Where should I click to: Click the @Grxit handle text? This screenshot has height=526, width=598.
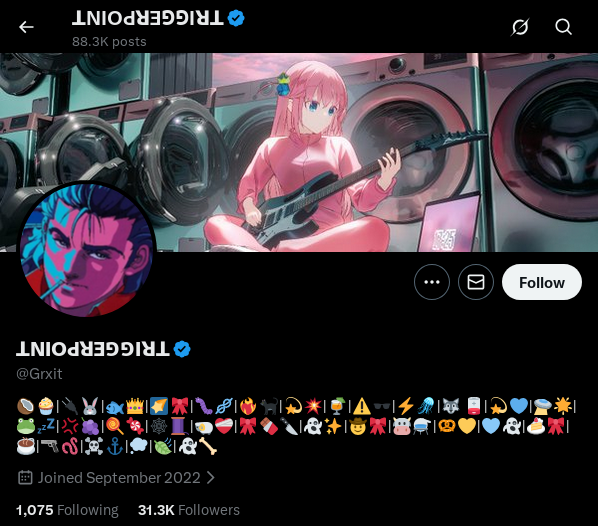pos(39,374)
